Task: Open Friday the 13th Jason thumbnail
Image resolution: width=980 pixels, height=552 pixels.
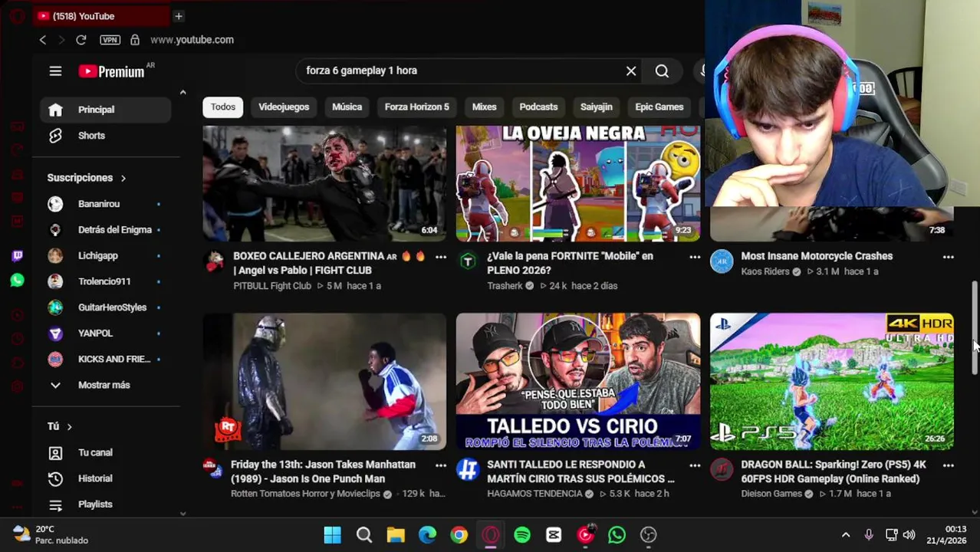Action: pos(324,381)
